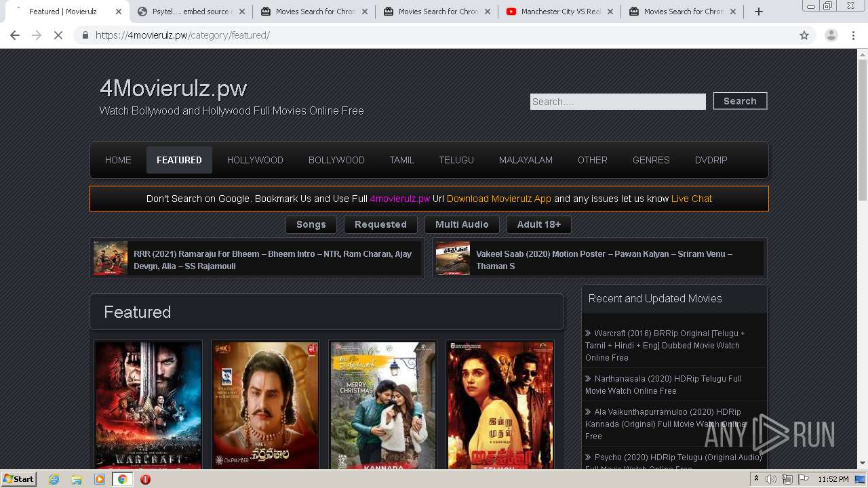The width and height of the screenshot is (868, 488).
Task: Focus the site Search text box
Action: coord(618,102)
